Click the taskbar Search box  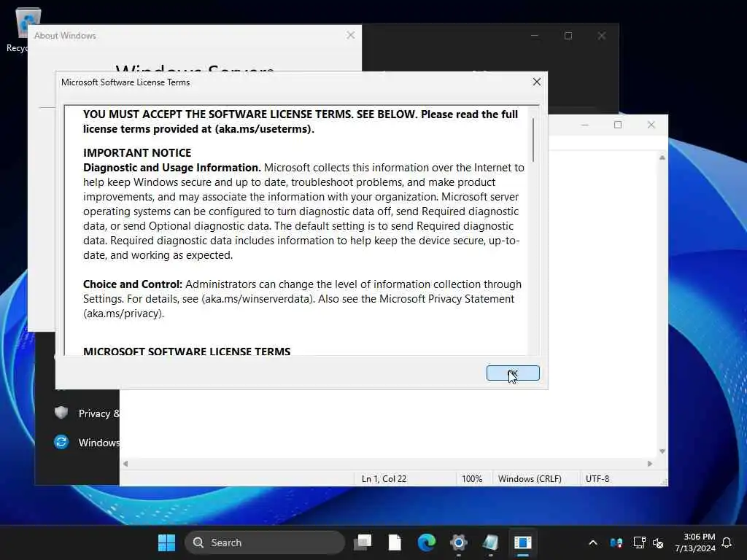[x=264, y=542]
